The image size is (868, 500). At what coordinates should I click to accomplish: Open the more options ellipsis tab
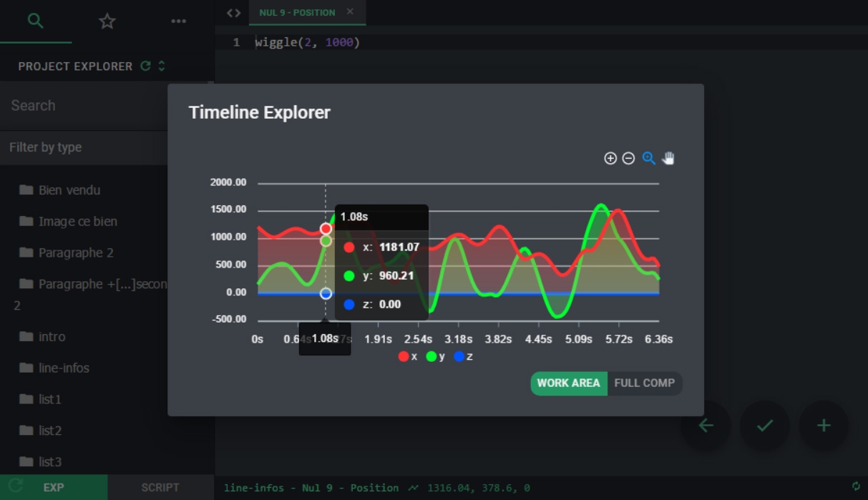point(179,21)
